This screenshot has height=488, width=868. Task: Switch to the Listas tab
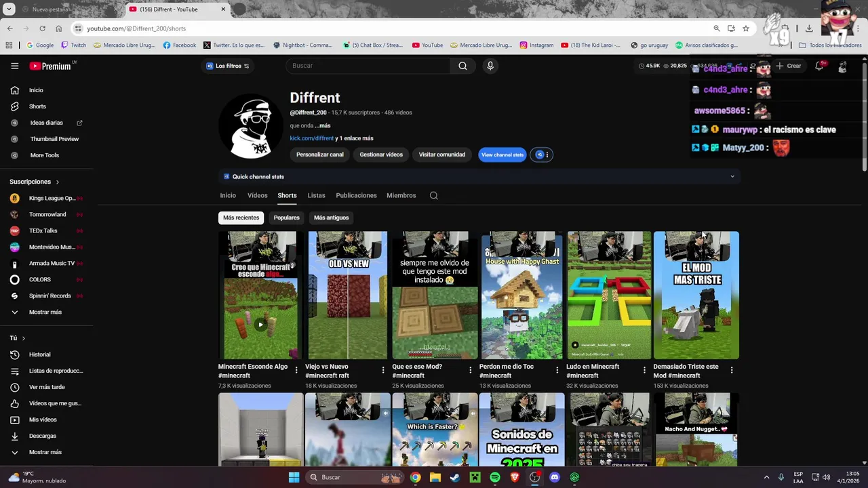pos(317,195)
